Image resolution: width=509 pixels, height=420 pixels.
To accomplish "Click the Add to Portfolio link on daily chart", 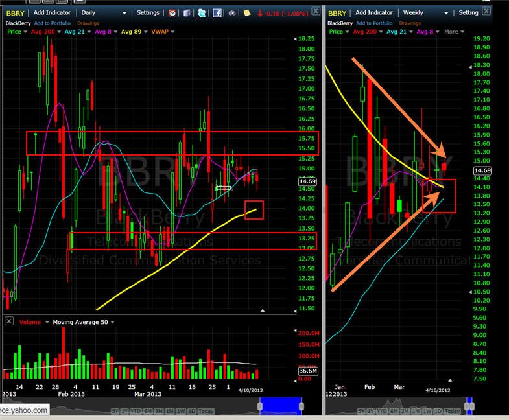I will click(53, 23).
